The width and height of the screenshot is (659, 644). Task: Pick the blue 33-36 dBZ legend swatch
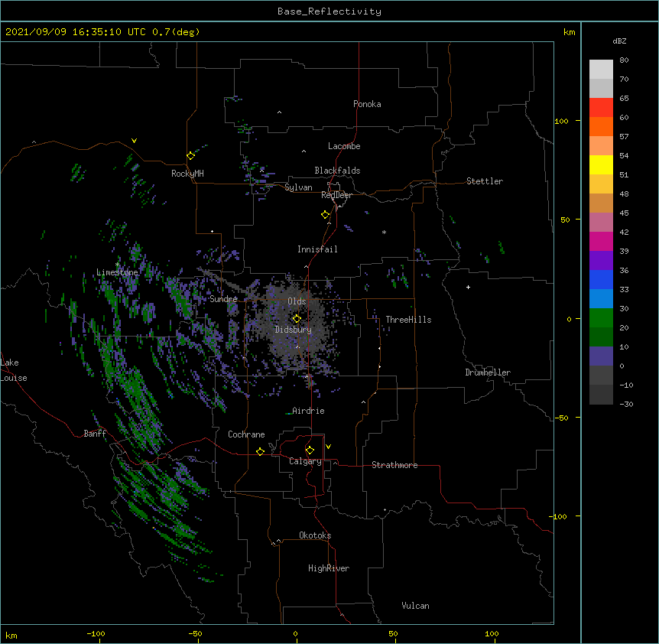[x=601, y=279]
